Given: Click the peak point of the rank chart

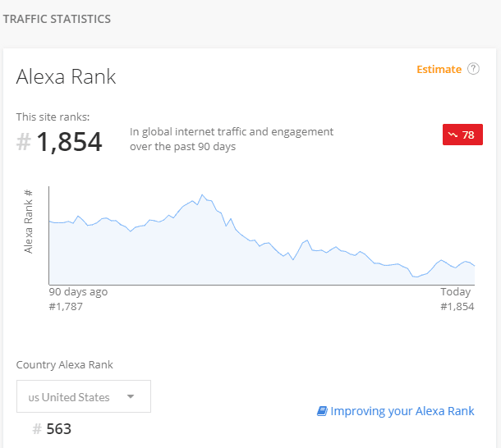Looking at the screenshot, I should coord(202,194).
